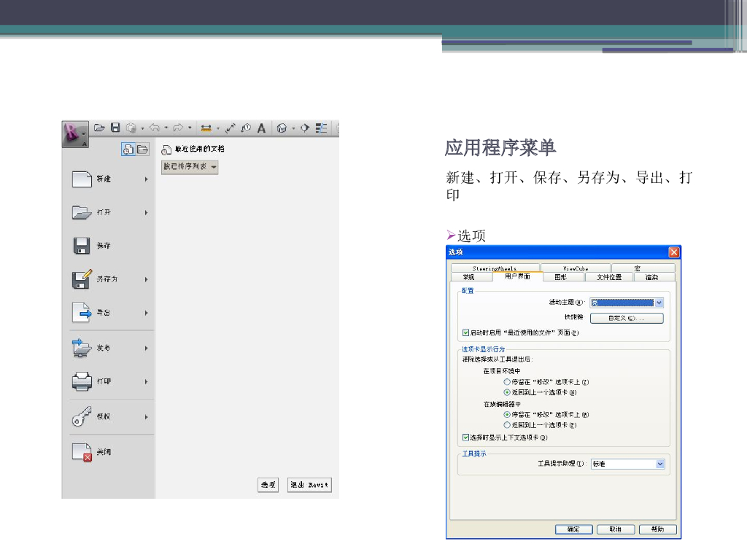747x560 pixels.
Task: Show open documents icon button
Action: click(142, 149)
